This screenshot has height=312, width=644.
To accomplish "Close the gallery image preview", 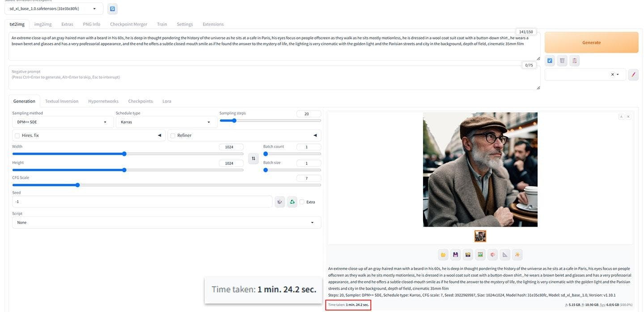I will [628, 117].
